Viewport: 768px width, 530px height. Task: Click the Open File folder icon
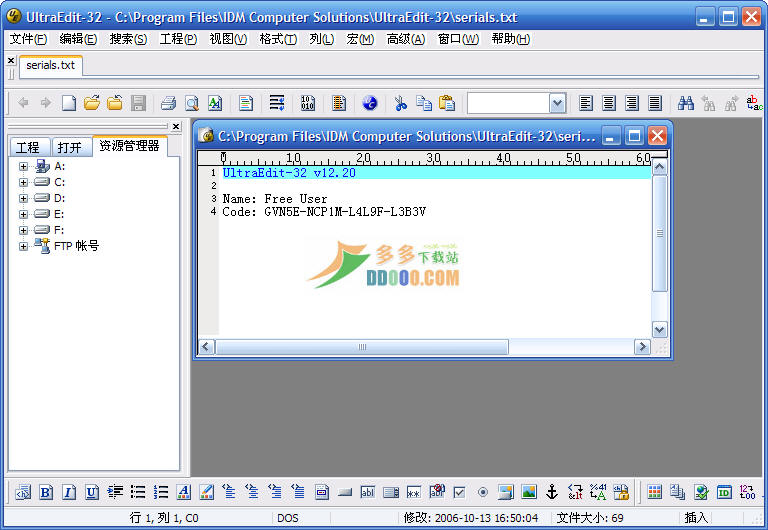pos(92,103)
